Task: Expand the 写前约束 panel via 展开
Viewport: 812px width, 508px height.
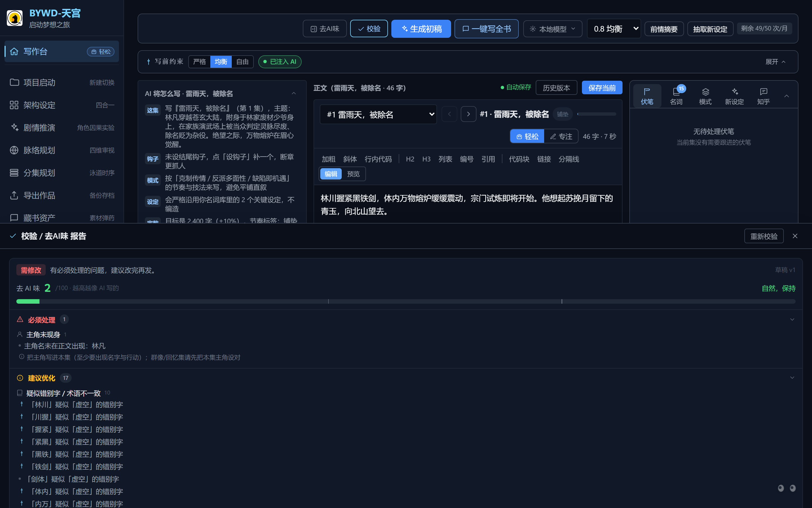Action: click(775, 62)
